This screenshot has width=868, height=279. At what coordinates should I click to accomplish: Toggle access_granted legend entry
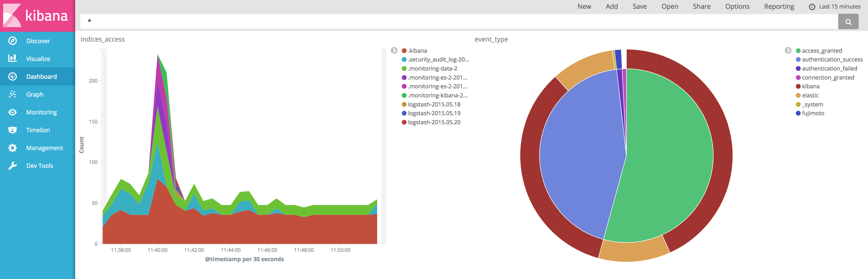tap(819, 51)
